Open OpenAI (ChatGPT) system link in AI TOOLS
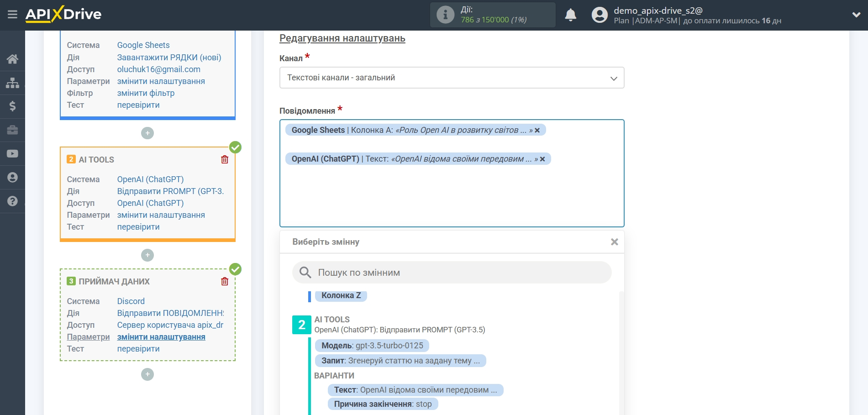Screen dimensions: 868x415 pos(150,179)
